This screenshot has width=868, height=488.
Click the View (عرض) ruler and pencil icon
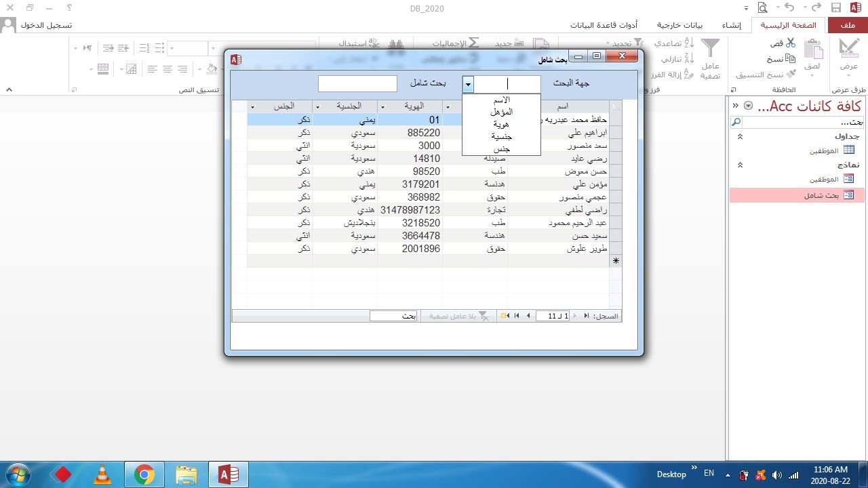849,48
